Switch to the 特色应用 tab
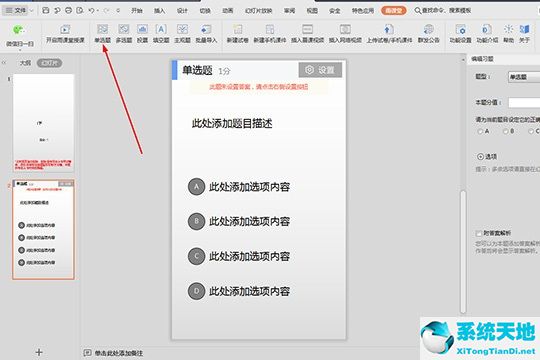This screenshot has height=360, width=540. tap(363, 11)
